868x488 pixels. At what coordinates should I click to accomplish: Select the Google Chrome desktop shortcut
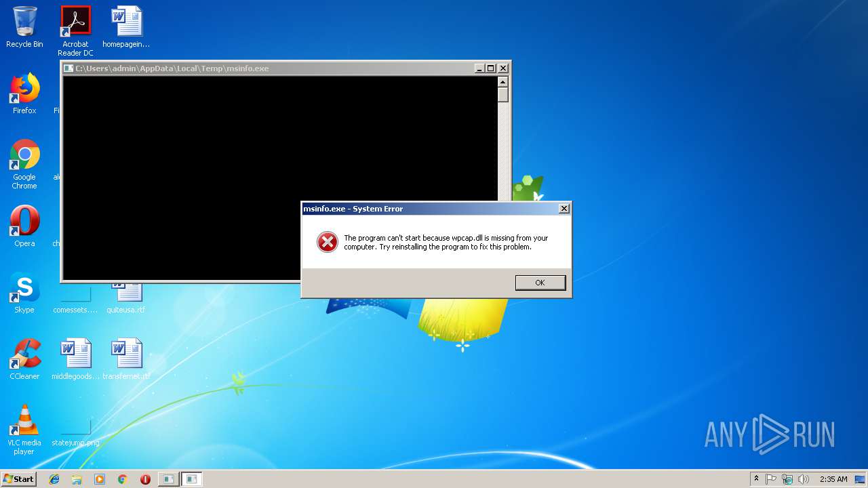[24, 165]
